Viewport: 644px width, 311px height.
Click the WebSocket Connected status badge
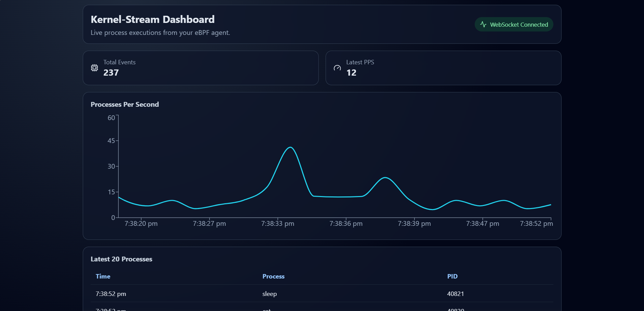coord(514,24)
